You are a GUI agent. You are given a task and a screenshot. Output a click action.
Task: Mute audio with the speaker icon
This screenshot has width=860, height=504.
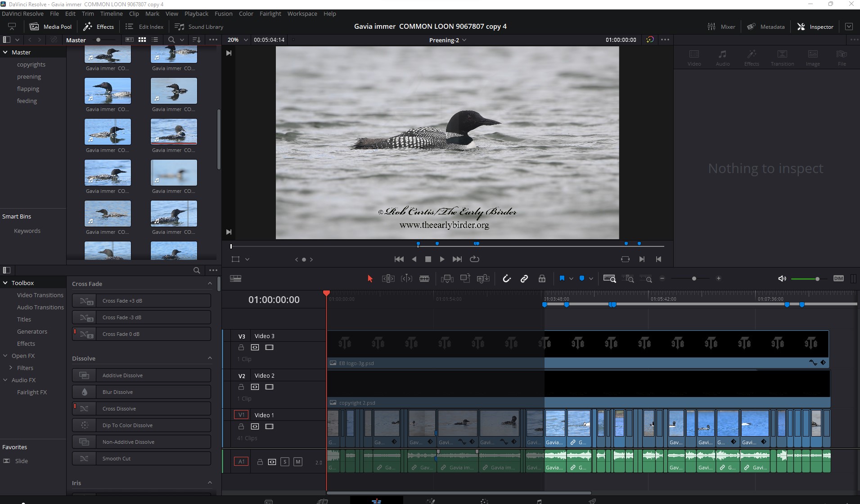click(782, 279)
